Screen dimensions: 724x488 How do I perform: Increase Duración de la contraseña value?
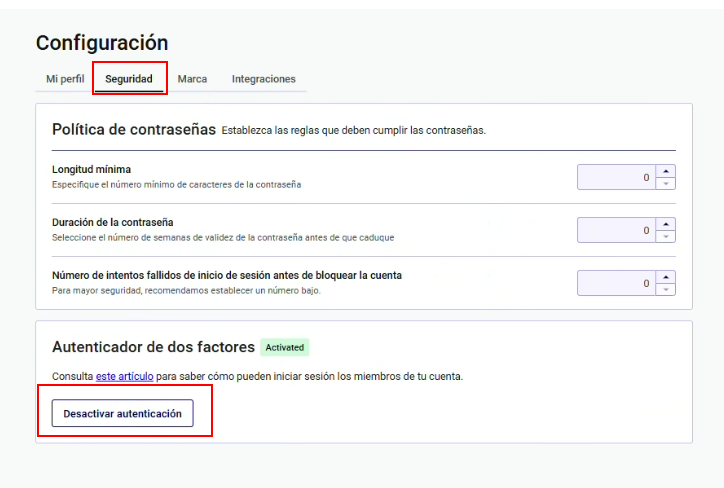click(667, 224)
